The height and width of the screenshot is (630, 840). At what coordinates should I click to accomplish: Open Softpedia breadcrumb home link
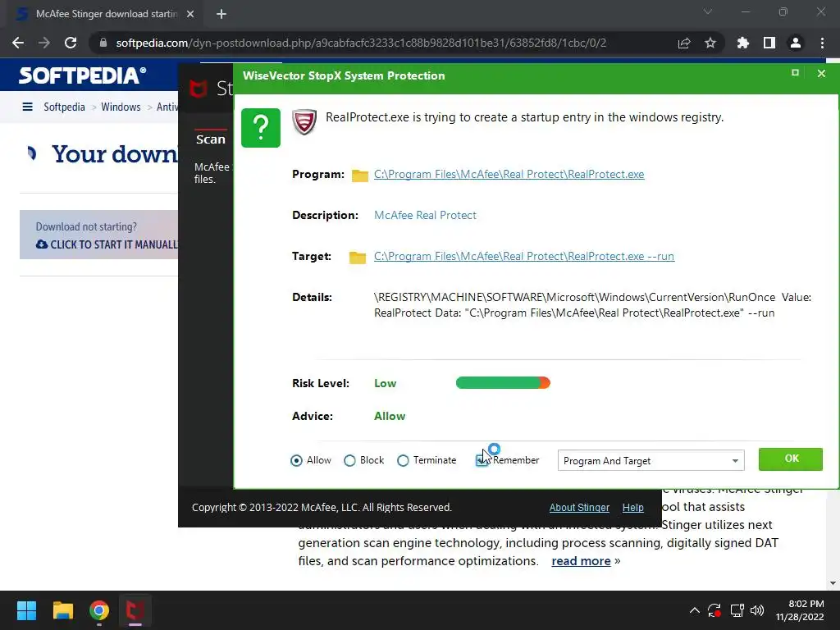coord(64,107)
